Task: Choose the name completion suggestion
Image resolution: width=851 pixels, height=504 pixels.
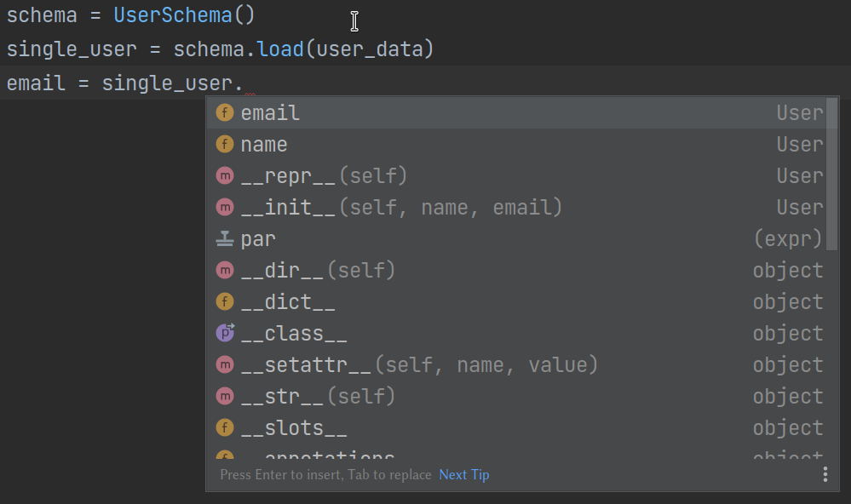Action: pyautogui.click(x=264, y=145)
